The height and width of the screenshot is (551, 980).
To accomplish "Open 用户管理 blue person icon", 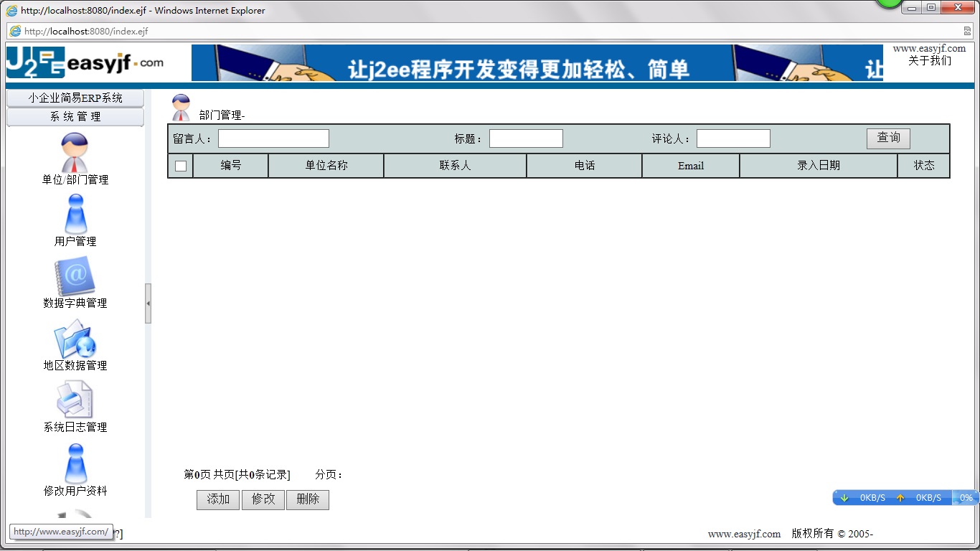I will click(x=75, y=214).
